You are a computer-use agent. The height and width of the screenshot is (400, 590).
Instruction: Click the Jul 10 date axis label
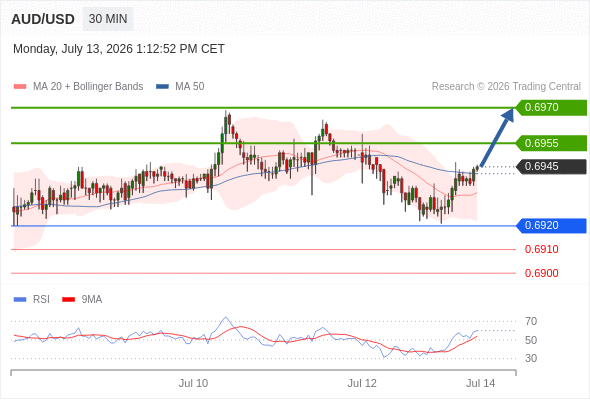pos(193,383)
